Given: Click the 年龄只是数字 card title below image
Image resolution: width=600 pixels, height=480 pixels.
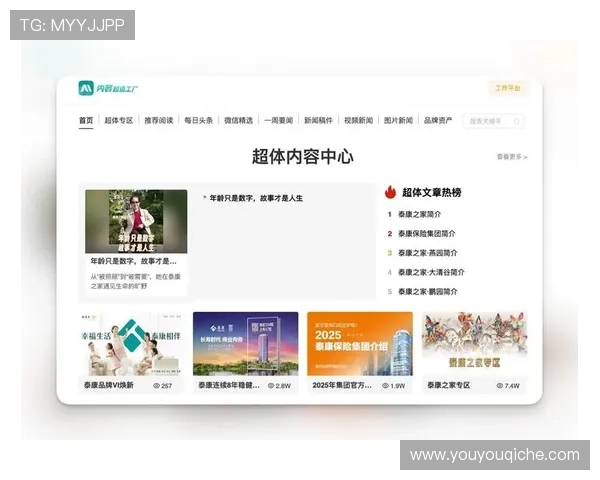Looking at the screenshot, I should 134,261.
